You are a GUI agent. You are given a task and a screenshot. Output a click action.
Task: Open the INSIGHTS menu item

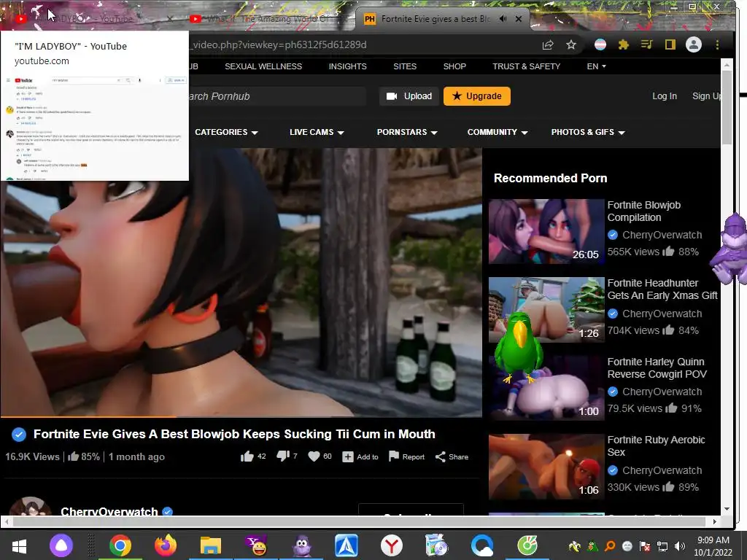tap(348, 66)
